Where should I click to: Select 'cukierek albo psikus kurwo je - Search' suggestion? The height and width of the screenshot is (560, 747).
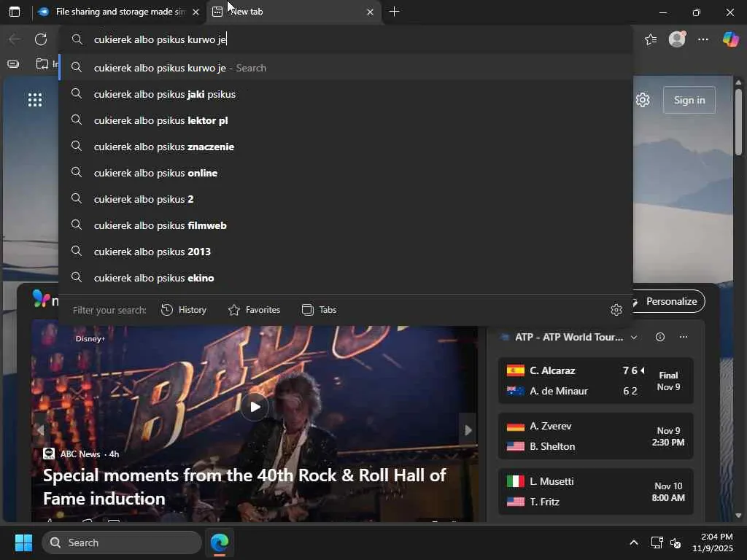point(346,68)
